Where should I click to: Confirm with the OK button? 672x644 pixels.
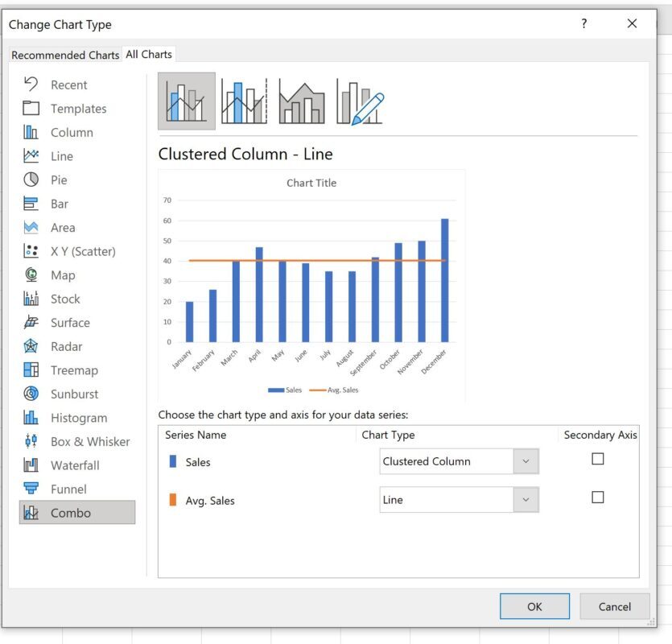click(x=534, y=606)
